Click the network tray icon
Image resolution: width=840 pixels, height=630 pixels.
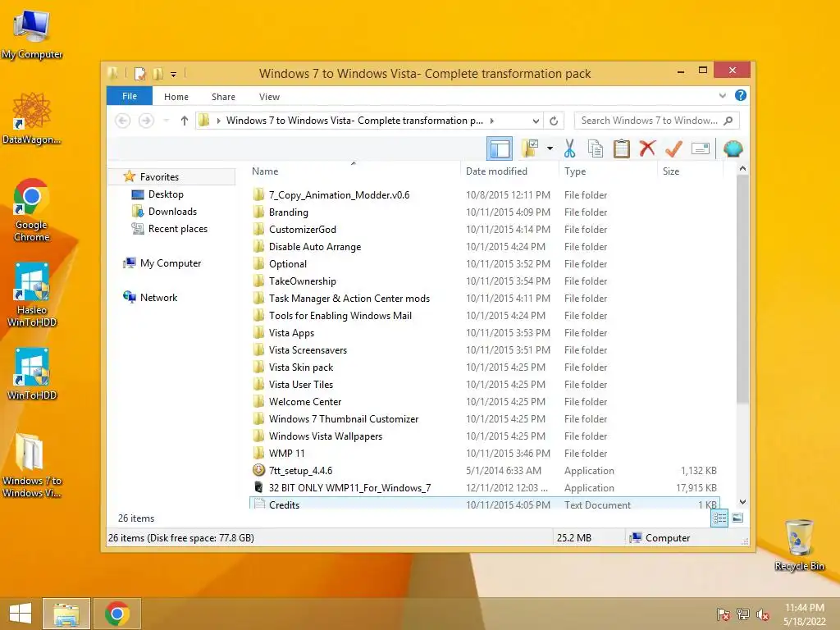click(742, 614)
